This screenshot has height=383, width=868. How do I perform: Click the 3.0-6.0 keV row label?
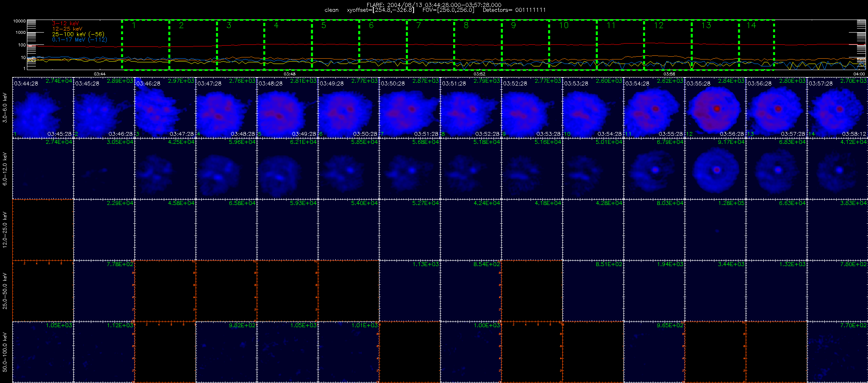tap(5, 108)
